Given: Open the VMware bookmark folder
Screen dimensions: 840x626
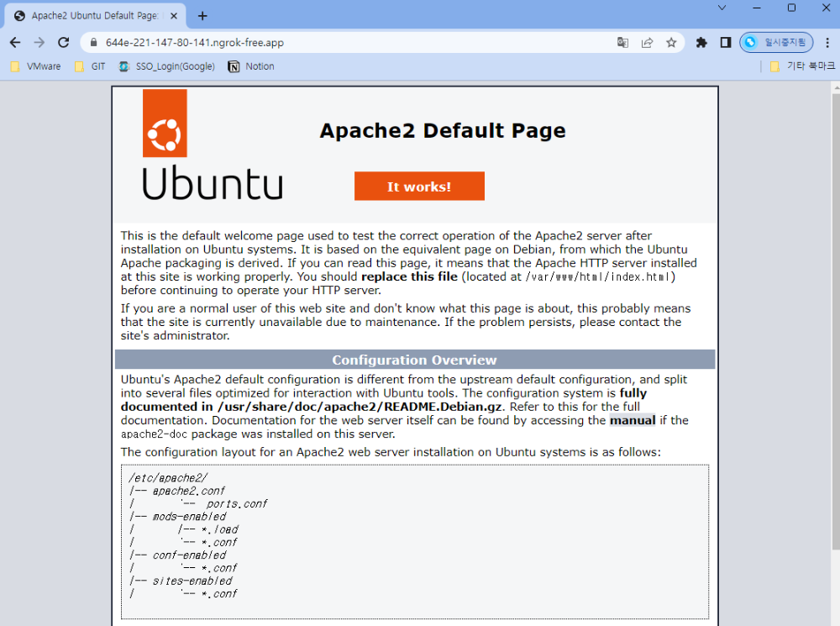Looking at the screenshot, I should tap(36, 66).
